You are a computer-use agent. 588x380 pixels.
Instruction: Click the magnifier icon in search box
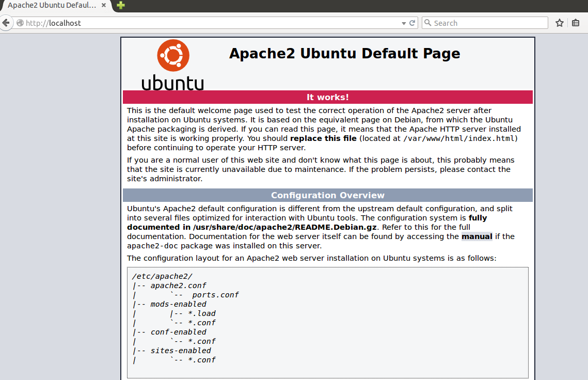tap(427, 23)
